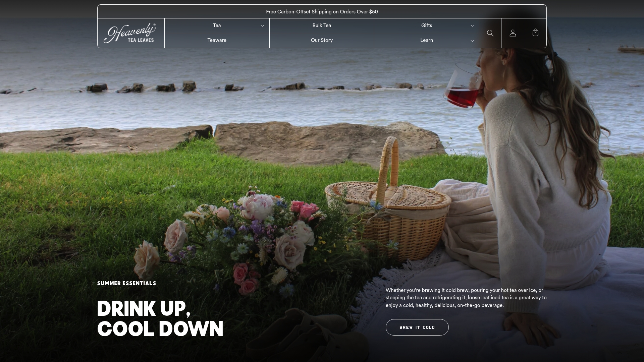Click the Brew It Cold button
644x362 pixels.
point(417,327)
